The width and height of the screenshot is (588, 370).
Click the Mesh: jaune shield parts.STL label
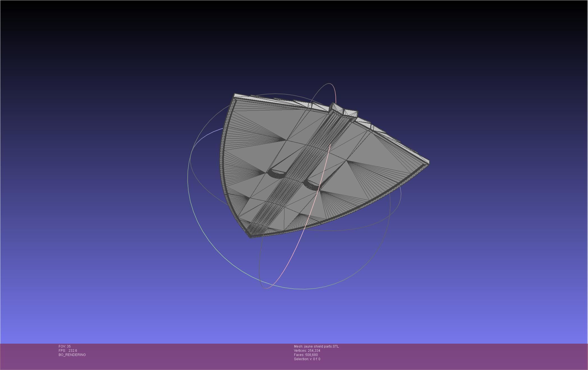316,346
